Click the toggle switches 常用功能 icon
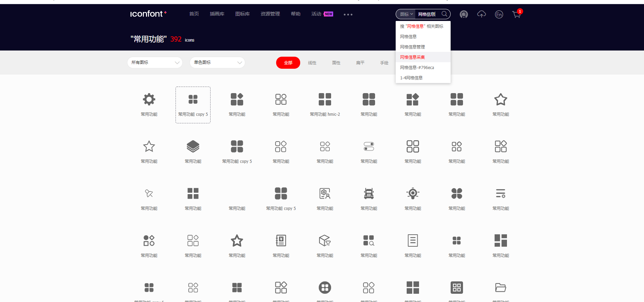Viewport: 644px width, 302px height. click(369, 146)
